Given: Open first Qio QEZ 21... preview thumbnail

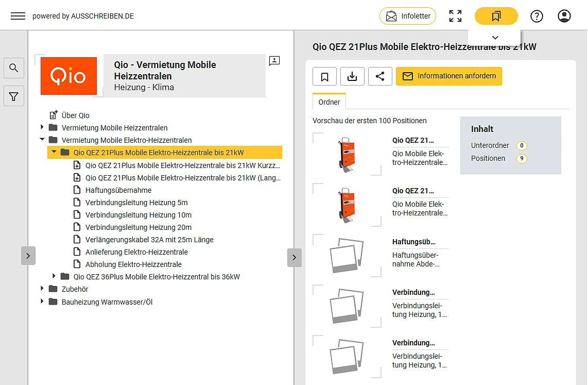Looking at the screenshot, I should pos(347,155).
